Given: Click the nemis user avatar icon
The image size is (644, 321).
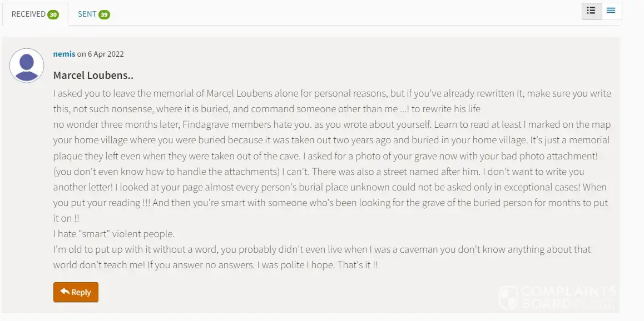Looking at the screenshot, I should point(27,66).
